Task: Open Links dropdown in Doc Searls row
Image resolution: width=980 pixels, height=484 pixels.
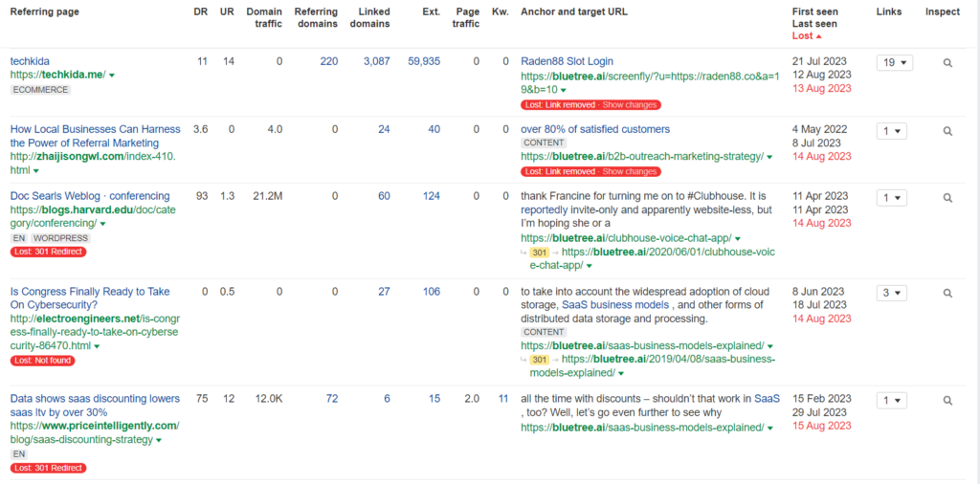Action: tap(891, 198)
